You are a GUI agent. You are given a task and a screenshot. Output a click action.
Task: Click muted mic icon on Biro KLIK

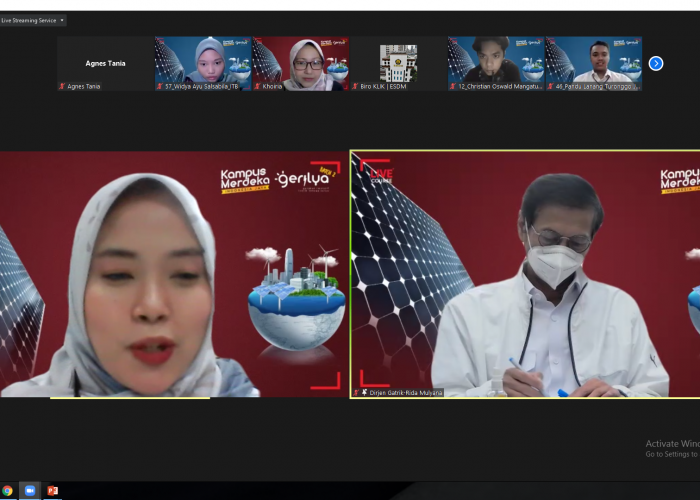[x=355, y=86]
